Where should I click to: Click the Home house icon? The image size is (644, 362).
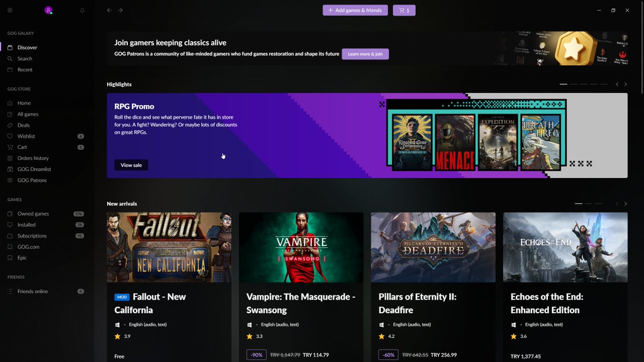(10, 103)
